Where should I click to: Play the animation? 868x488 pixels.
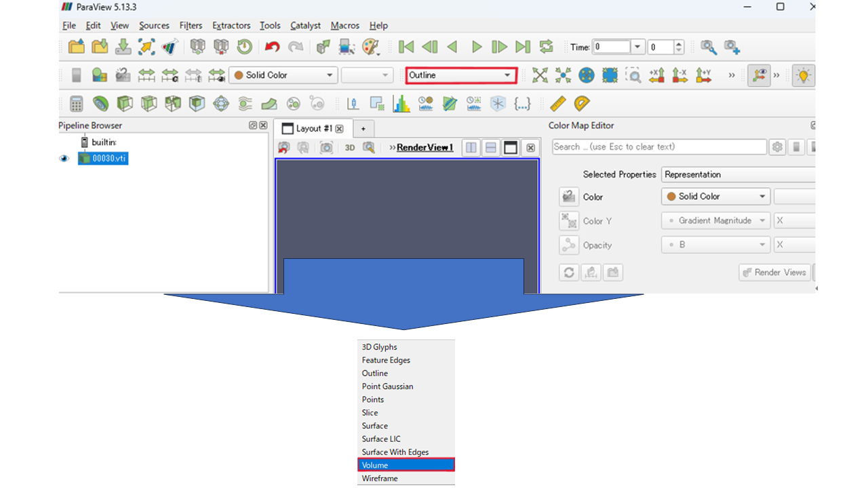(x=477, y=46)
